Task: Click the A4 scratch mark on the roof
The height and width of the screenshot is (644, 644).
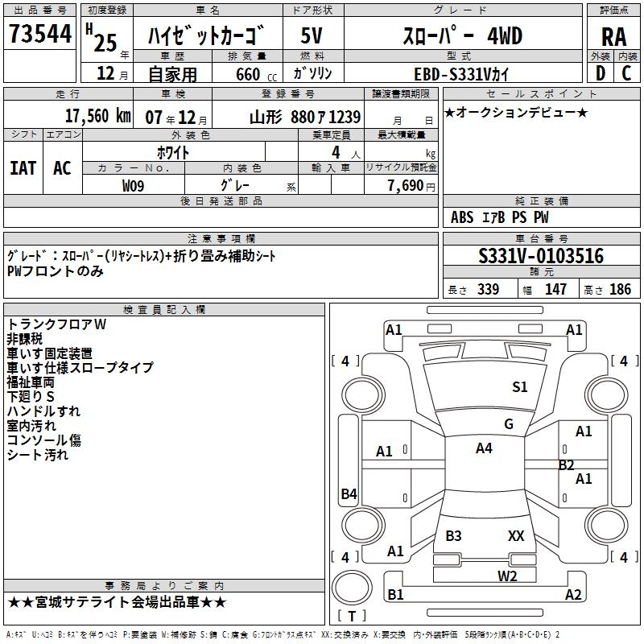Action: click(x=483, y=448)
